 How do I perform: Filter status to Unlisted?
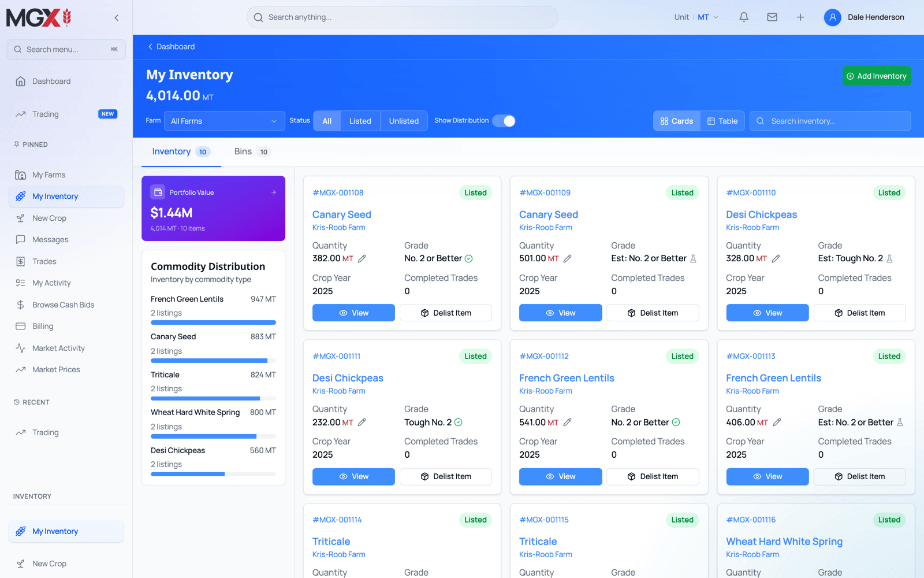(x=404, y=121)
